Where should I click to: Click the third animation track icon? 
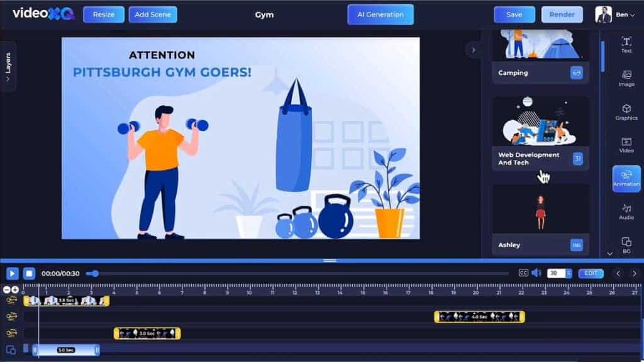click(11, 333)
